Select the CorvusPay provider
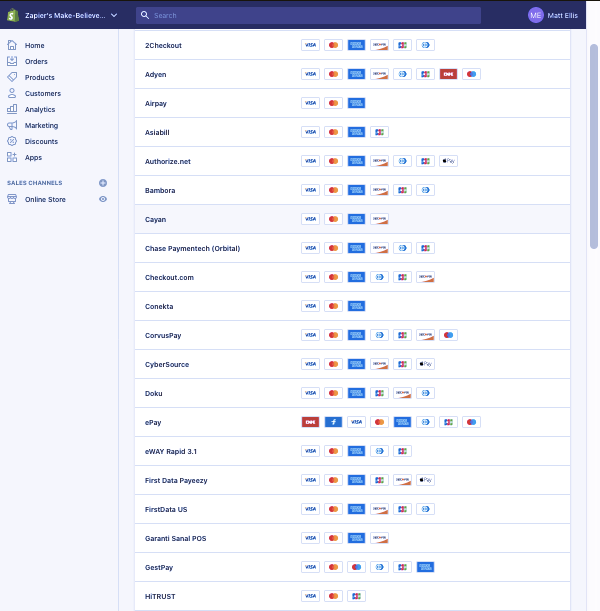Viewport: 600px width, 611px height. 352,335
